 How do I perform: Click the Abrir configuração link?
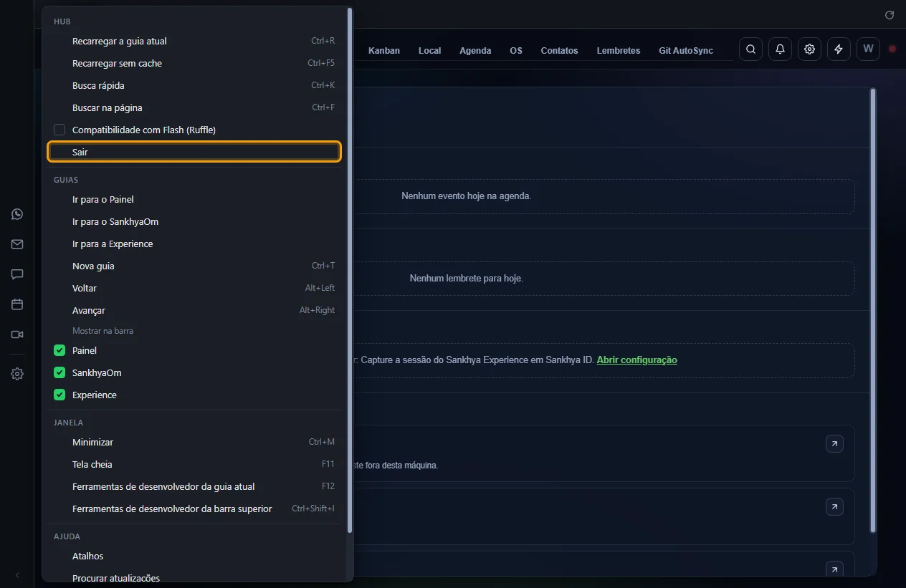pyautogui.click(x=636, y=360)
